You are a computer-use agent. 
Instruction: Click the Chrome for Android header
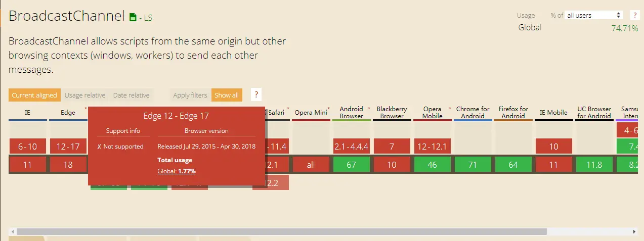click(x=473, y=113)
